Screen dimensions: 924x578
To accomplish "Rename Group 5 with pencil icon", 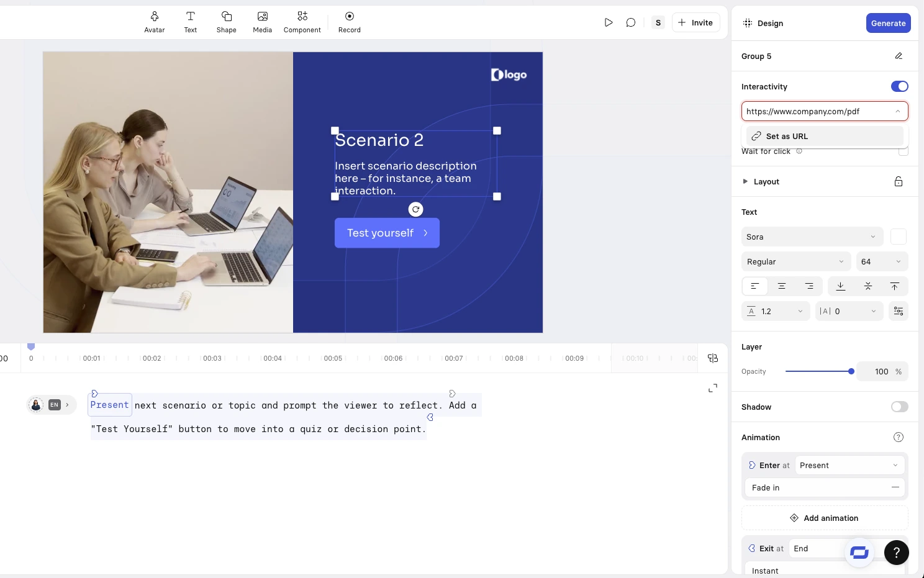I will (899, 56).
